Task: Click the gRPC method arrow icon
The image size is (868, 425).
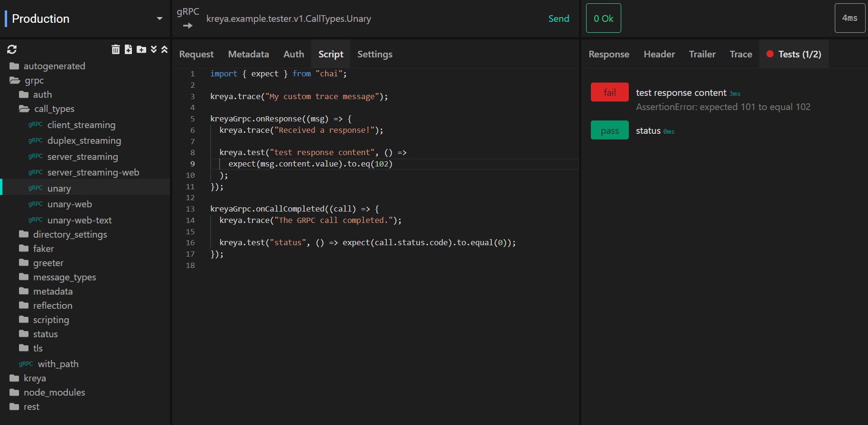Action: pos(188,26)
